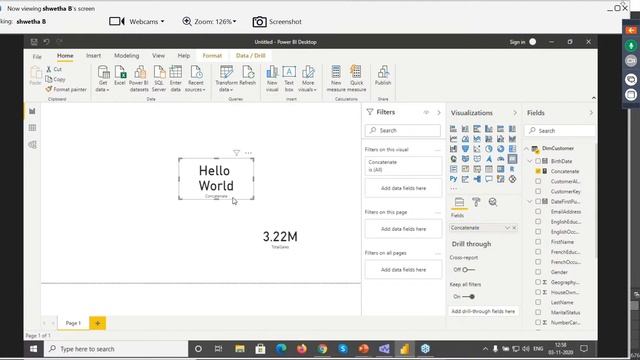
Task: Open the File menu
Action: [37, 56]
